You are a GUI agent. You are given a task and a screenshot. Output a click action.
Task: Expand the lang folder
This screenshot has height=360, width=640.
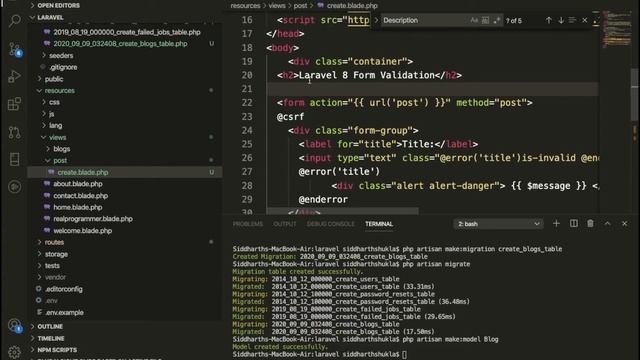56,126
